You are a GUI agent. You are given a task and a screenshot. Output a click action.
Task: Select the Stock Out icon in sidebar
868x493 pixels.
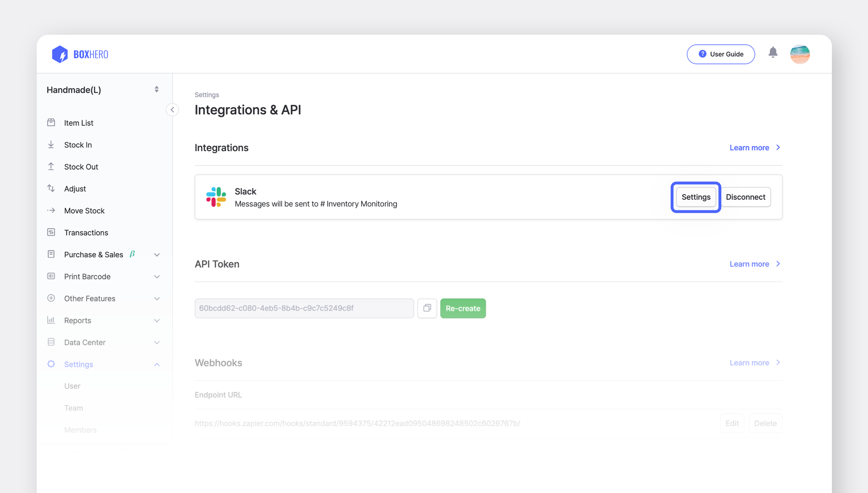click(x=51, y=166)
